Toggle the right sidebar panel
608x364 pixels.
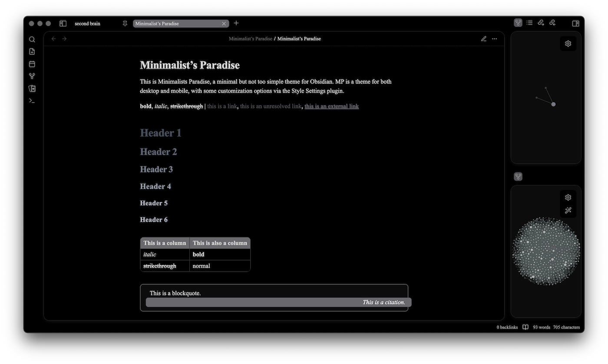[x=575, y=23]
